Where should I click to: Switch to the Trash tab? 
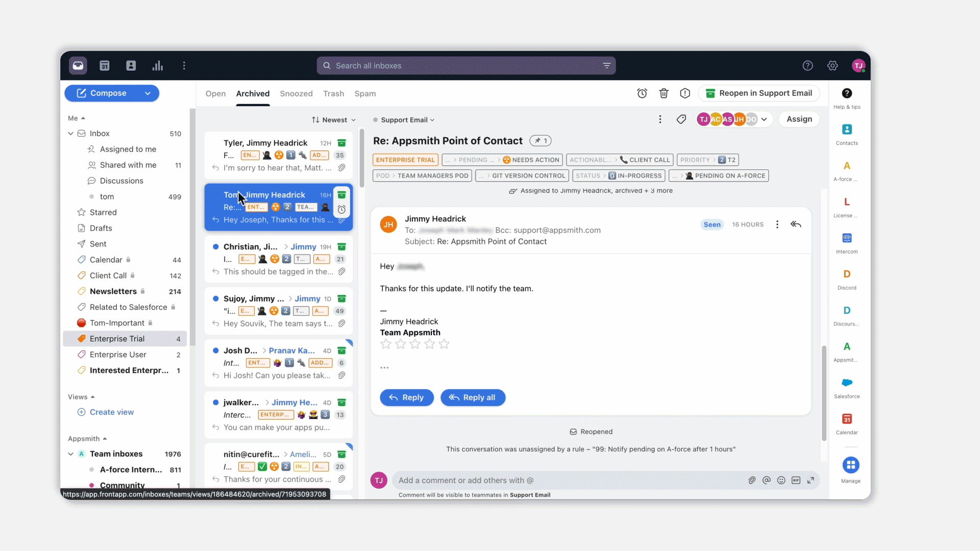click(333, 93)
